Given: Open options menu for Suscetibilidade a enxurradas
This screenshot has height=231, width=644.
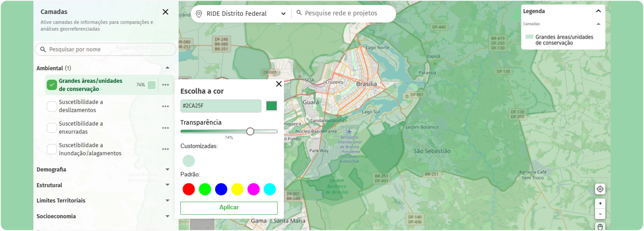Looking at the screenshot, I should (x=165, y=128).
